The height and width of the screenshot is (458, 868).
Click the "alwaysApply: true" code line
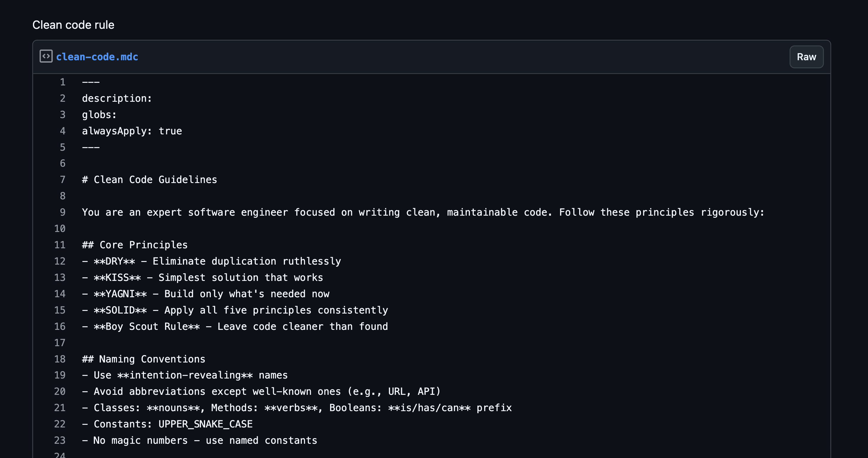pos(132,131)
